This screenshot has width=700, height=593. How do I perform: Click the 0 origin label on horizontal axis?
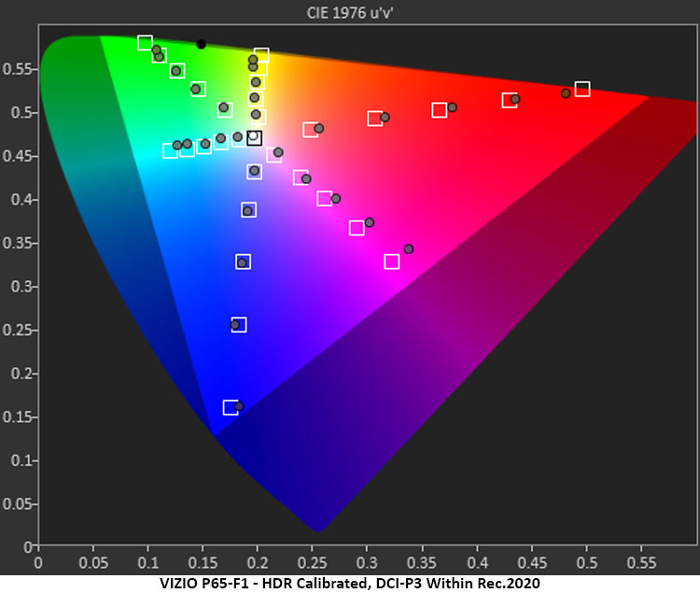coord(37,563)
